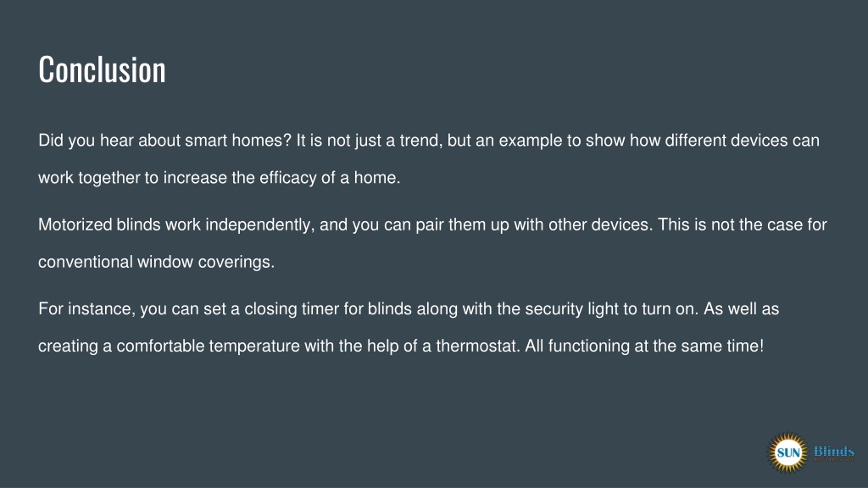The height and width of the screenshot is (488, 868).
Task: Click the phrase 'It is not just a trend'
Action: (370, 141)
